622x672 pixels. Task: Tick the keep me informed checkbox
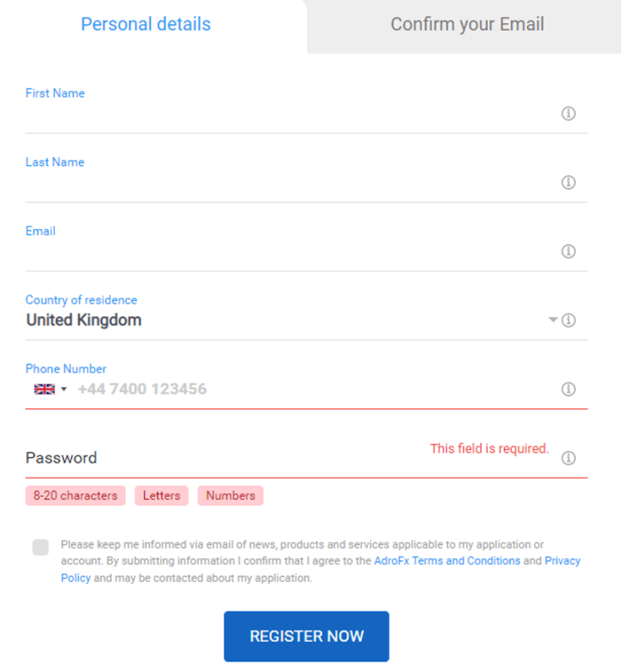(x=41, y=548)
